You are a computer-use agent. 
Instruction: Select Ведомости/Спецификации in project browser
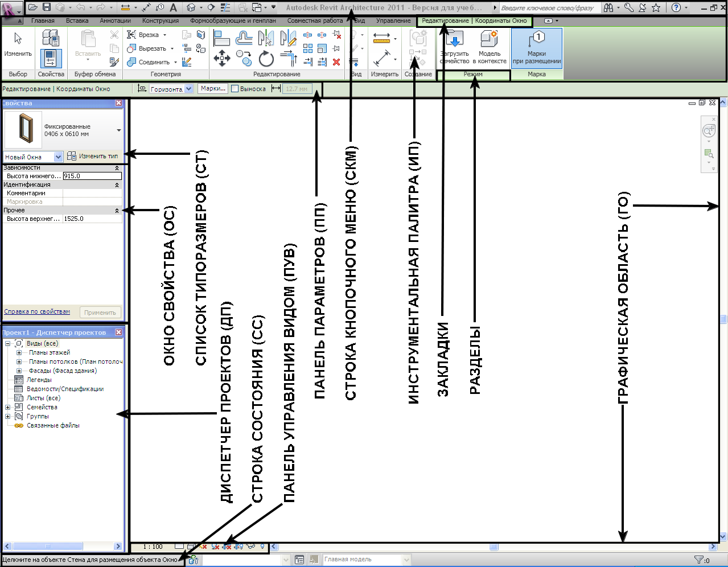coord(65,389)
